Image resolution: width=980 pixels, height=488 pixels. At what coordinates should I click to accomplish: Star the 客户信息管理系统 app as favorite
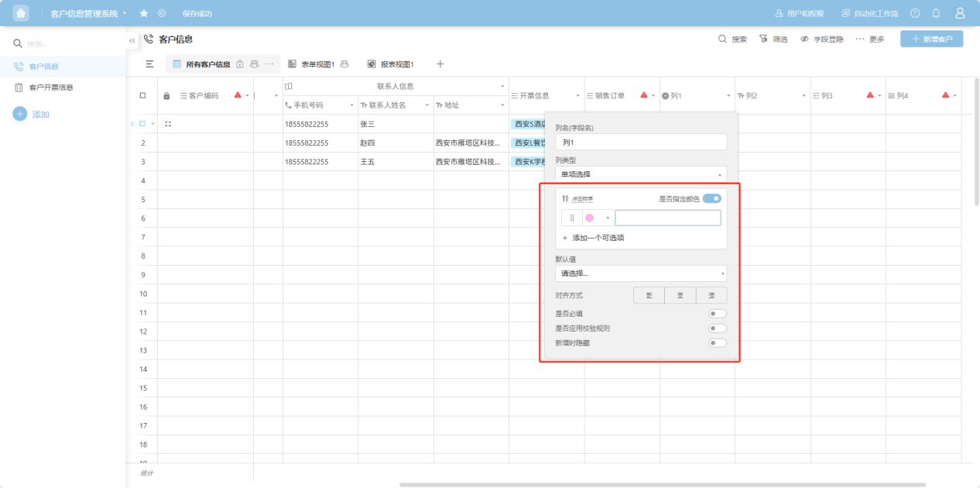point(144,13)
